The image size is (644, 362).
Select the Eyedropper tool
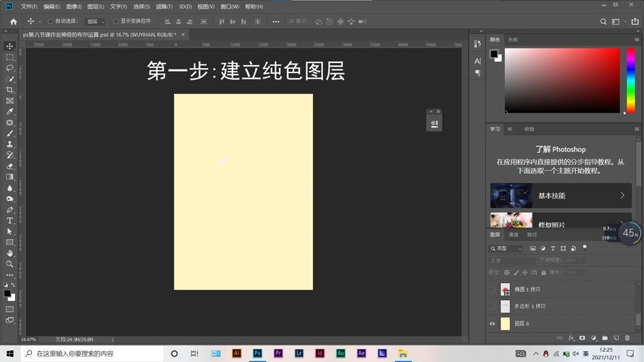(x=10, y=111)
